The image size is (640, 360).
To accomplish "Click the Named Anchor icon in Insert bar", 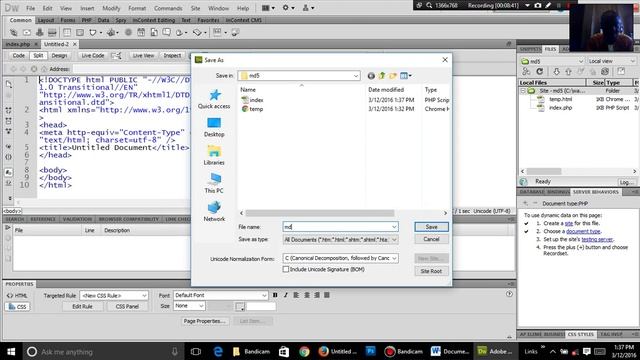I will (40, 33).
